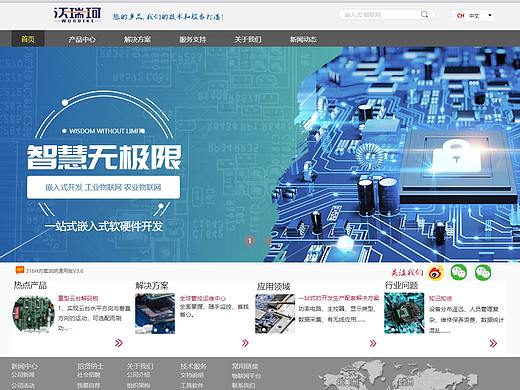Click the search magnifier icon
This screenshot has width=520, height=390.
(x=424, y=14)
